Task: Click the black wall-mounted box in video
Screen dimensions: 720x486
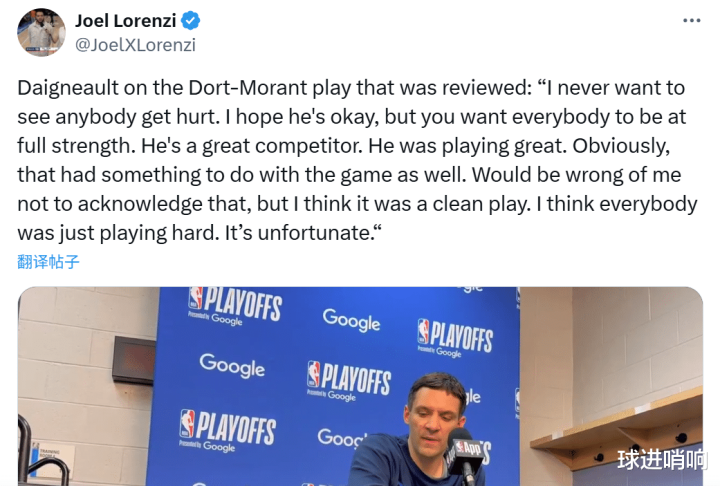Action: (x=133, y=360)
